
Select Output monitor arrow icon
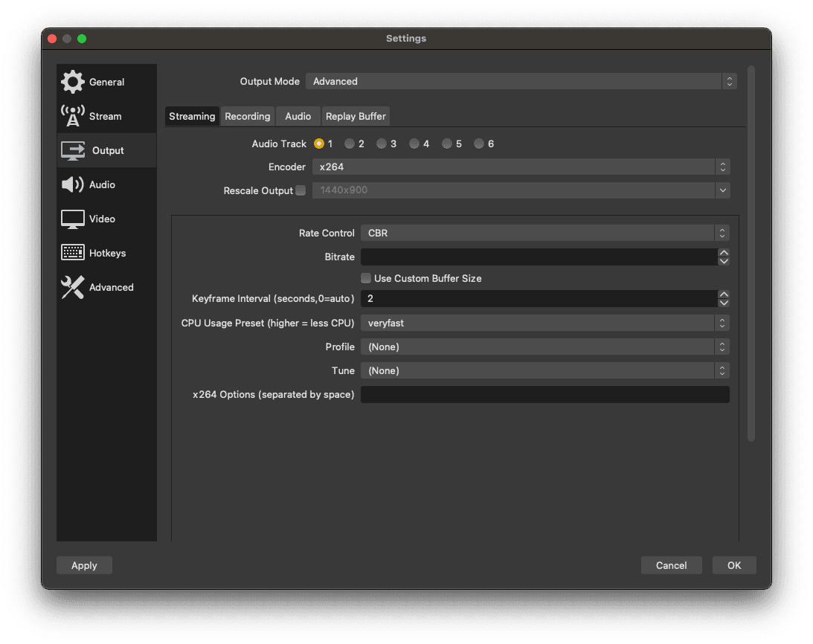tap(73, 150)
